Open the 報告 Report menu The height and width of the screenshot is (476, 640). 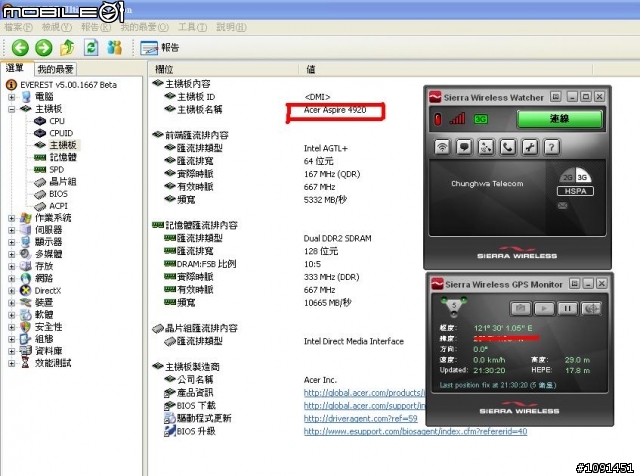[96, 27]
